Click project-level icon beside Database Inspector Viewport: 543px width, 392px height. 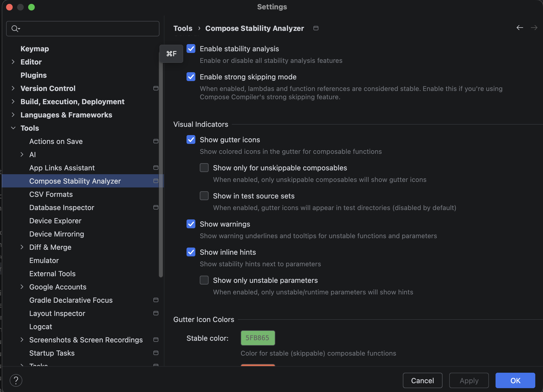[x=156, y=207]
